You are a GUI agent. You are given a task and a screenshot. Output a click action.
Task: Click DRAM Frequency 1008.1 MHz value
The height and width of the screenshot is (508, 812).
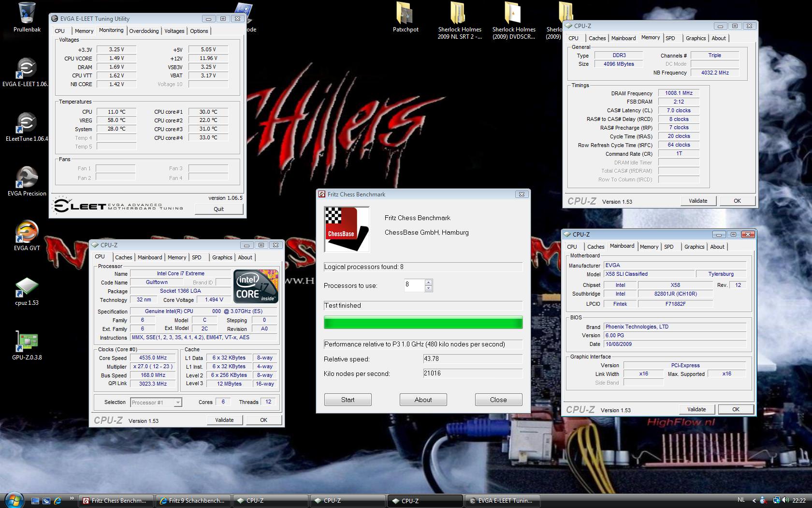point(679,93)
